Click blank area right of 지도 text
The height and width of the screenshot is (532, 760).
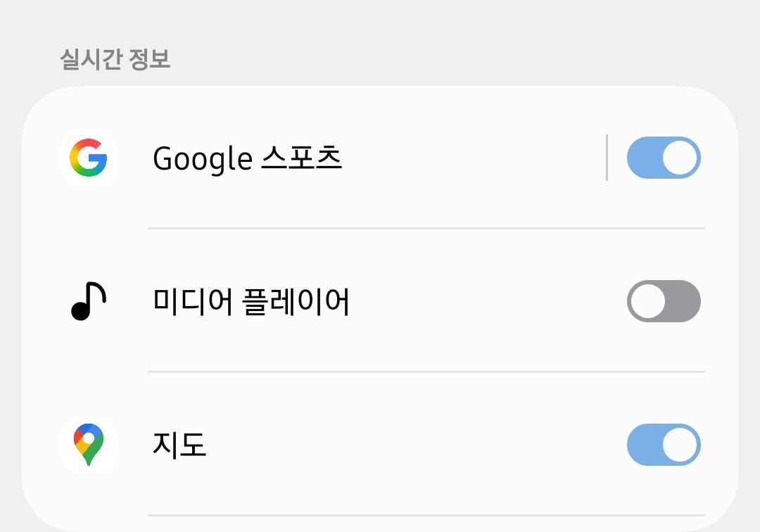pos(415,445)
